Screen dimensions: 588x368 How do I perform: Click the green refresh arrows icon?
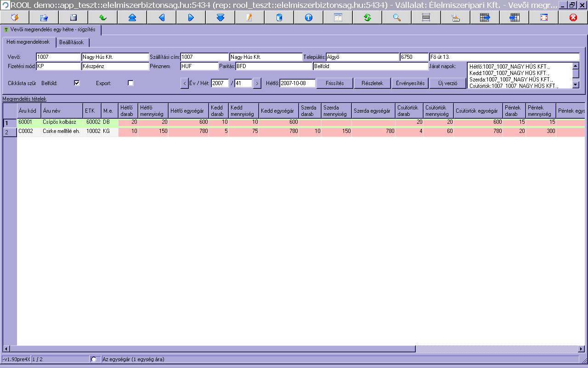367,17
